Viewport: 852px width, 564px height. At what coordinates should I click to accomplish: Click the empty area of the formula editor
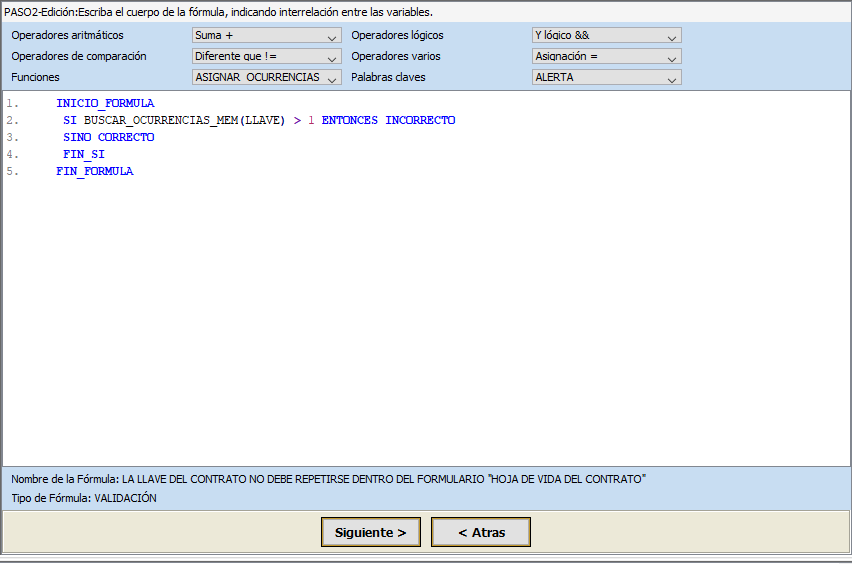click(x=426, y=320)
